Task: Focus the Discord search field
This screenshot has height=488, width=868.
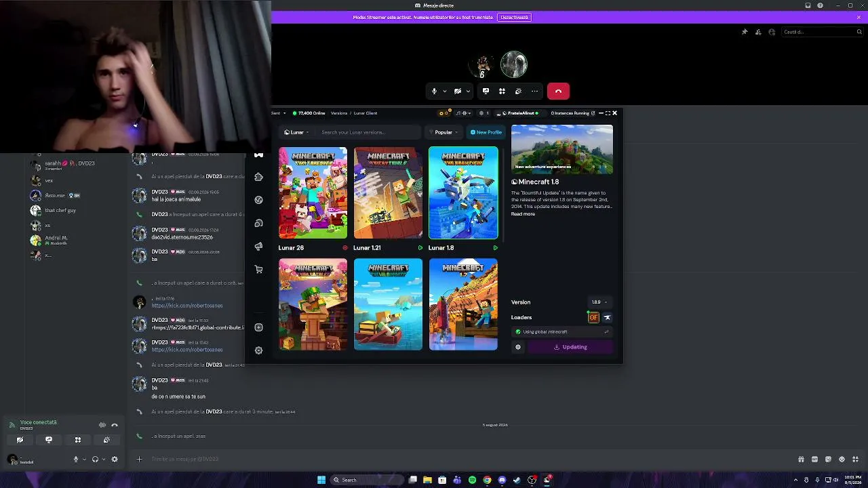Action: (x=821, y=32)
